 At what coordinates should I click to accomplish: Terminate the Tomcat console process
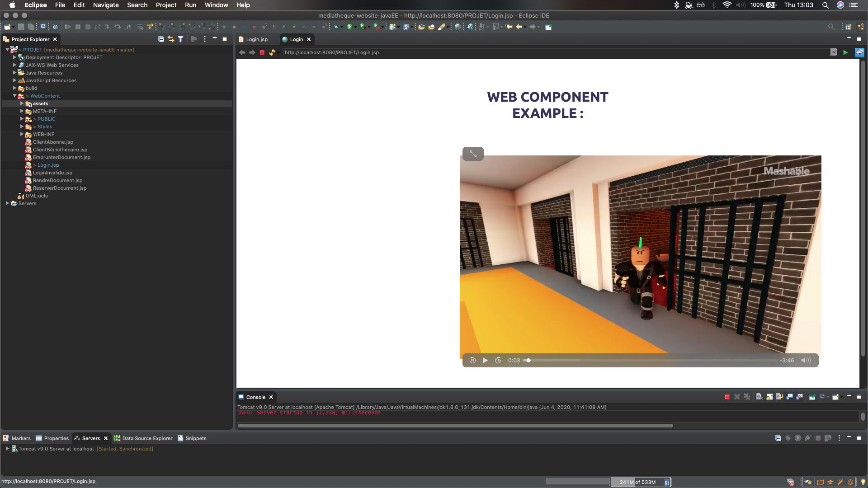point(727,397)
